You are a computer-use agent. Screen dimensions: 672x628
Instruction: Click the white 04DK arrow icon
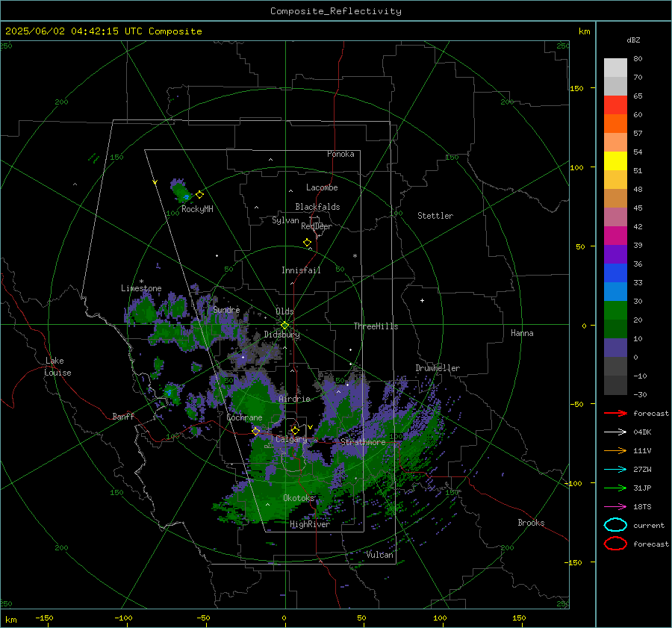(615, 432)
